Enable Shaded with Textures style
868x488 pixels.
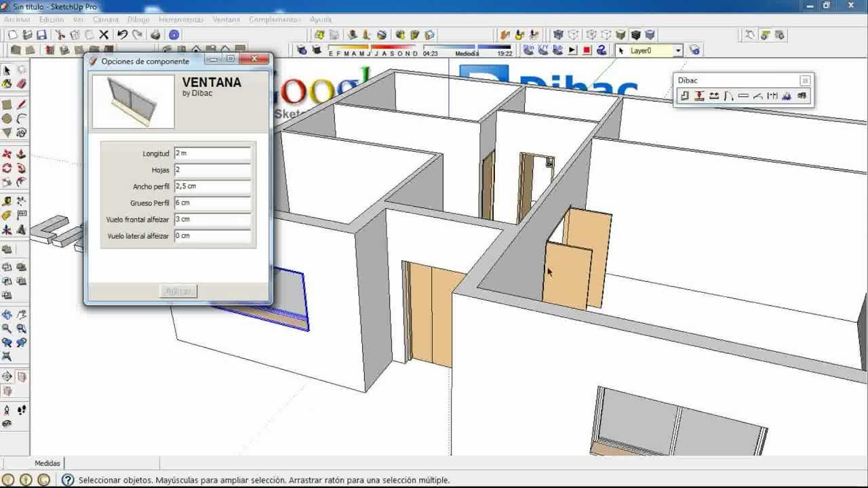[x=635, y=35]
